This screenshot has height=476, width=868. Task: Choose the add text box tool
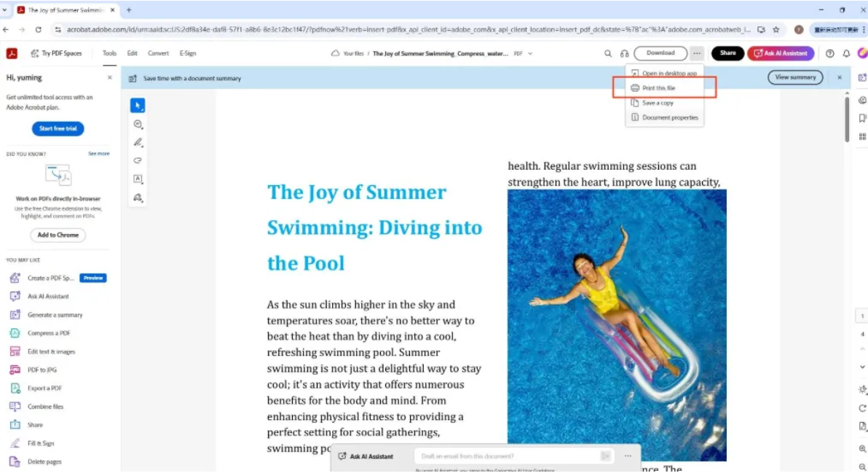(x=138, y=179)
